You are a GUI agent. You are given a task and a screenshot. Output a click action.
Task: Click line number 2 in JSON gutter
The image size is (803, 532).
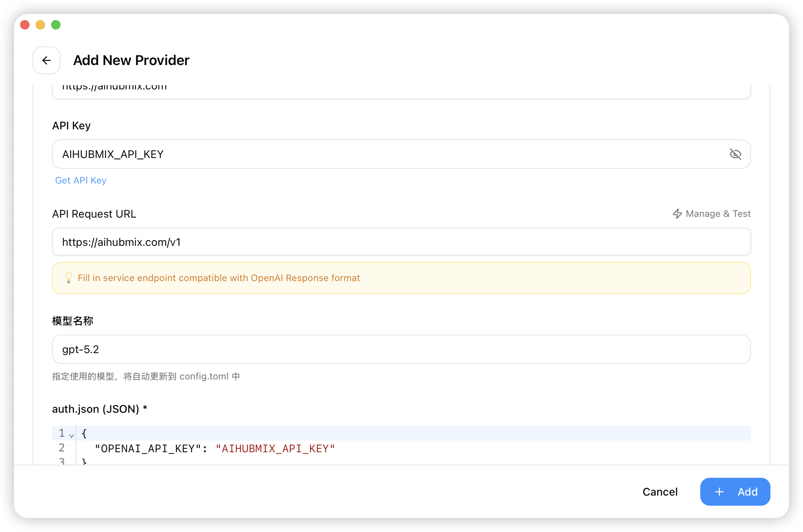[62, 448]
